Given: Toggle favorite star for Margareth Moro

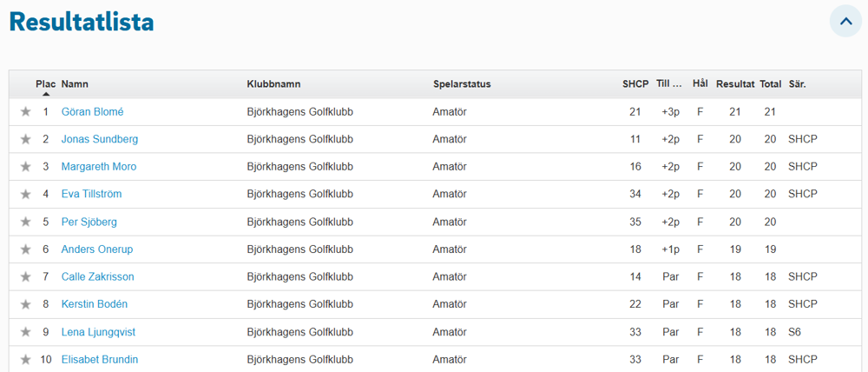Looking at the screenshot, I should click(x=26, y=167).
